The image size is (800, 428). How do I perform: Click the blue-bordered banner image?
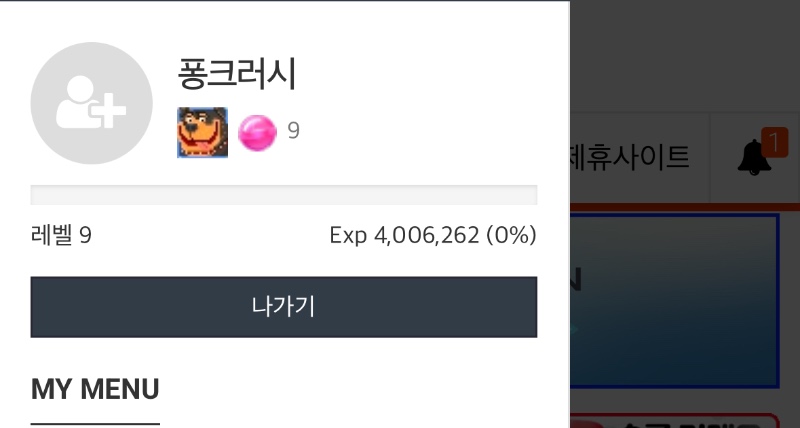674,301
